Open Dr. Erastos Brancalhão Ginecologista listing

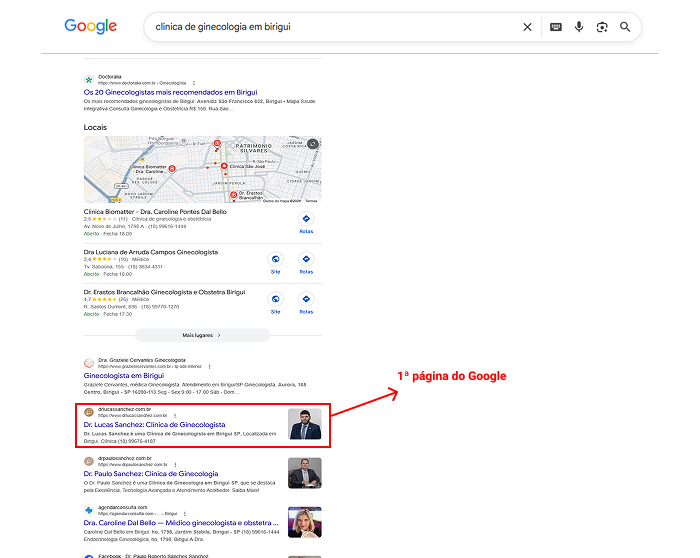pos(164,292)
